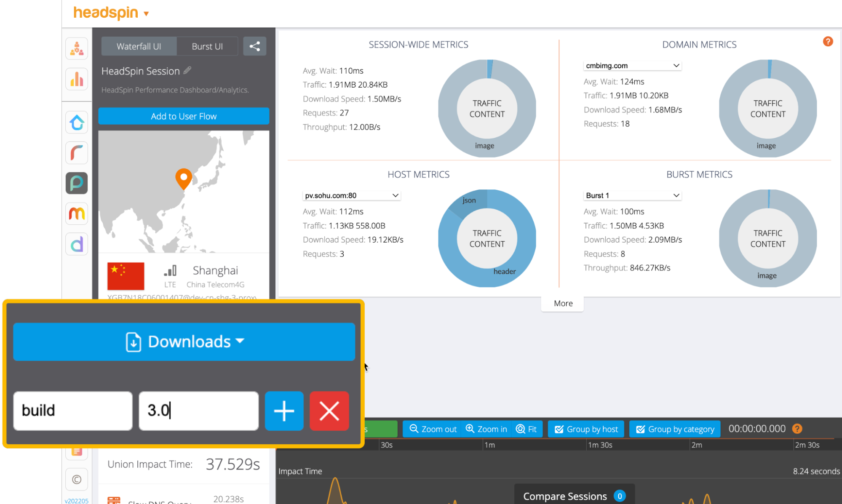The height and width of the screenshot is (504, 842).
Task: Click the orange help question mark icon
Action: click(828, 41)
